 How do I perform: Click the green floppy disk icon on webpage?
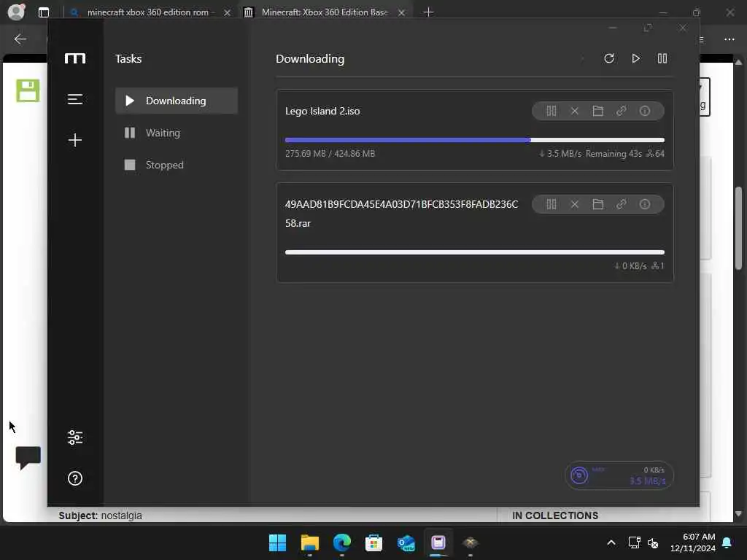[x=28, y=90]
